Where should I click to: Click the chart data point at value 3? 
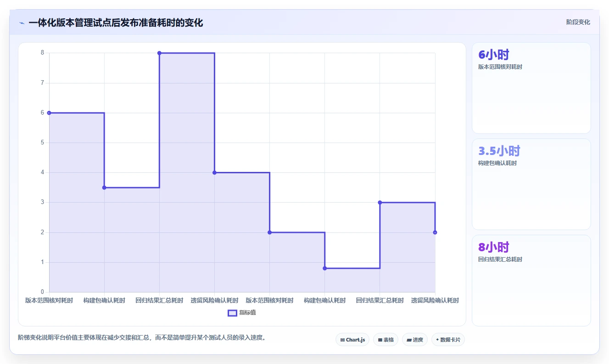tap(380, 202)
